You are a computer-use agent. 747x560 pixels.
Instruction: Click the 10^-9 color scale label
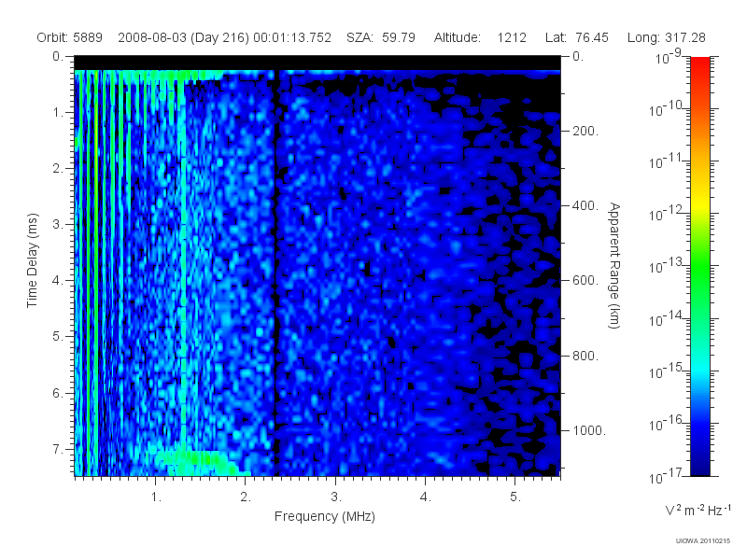point(669,58)
